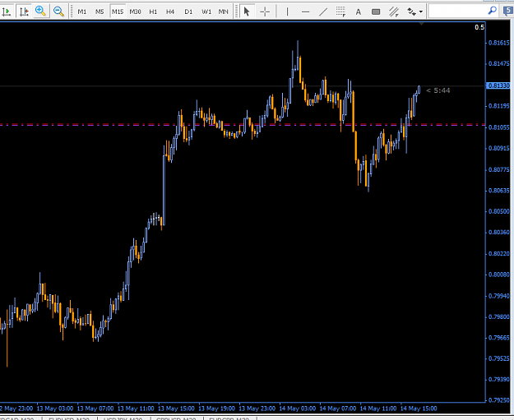Click the 0.80080 price scale value
The image size is (514, 420).
[499, 275]
